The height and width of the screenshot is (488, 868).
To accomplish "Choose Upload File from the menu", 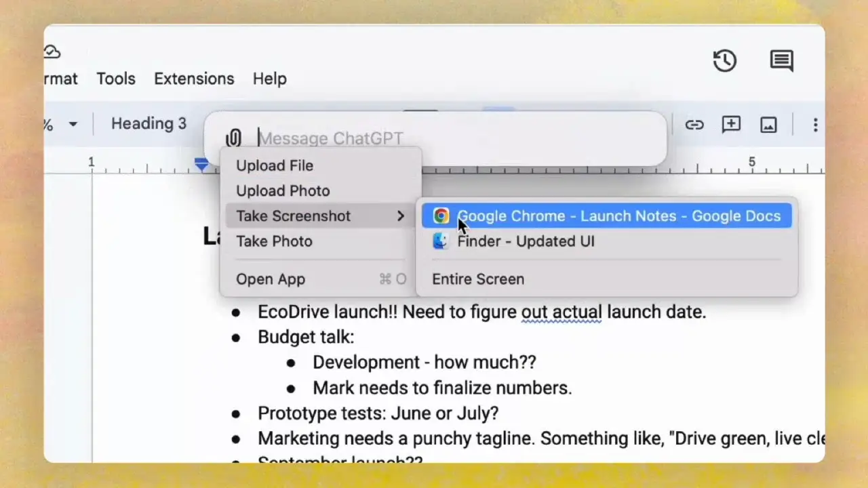I will tap(275, 165).
